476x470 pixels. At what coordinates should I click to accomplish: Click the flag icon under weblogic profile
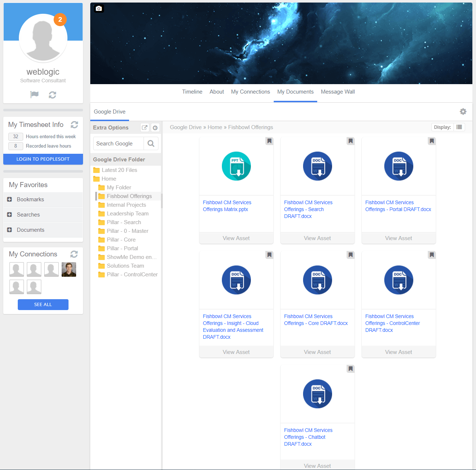[34, 95]
